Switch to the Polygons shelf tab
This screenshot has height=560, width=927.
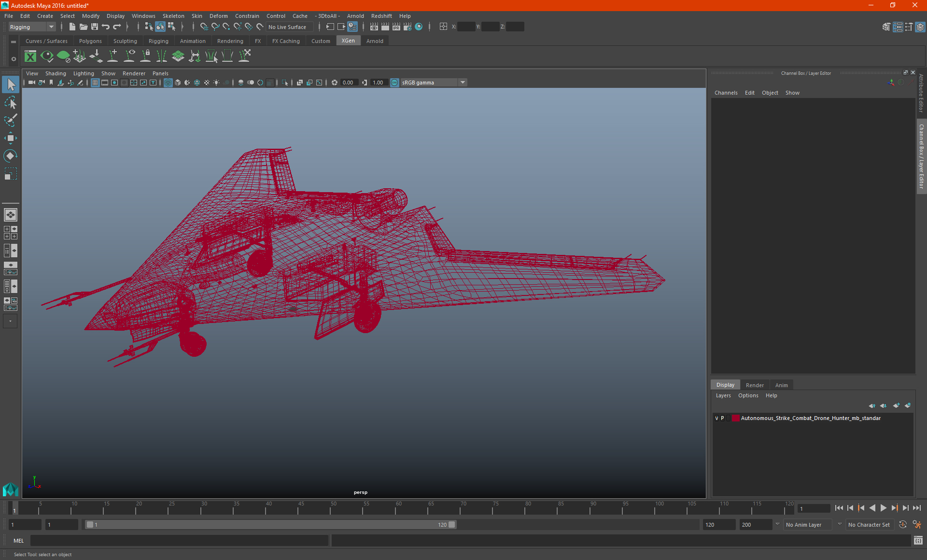tap(90, 41)
